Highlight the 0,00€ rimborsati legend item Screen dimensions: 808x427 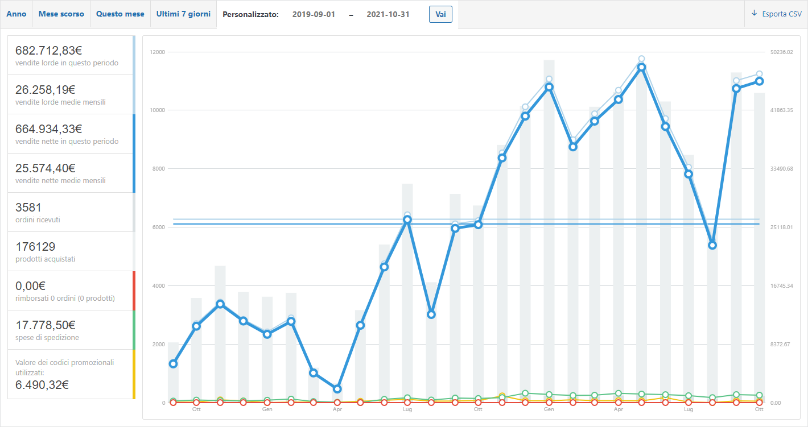[x=71, y=291]
